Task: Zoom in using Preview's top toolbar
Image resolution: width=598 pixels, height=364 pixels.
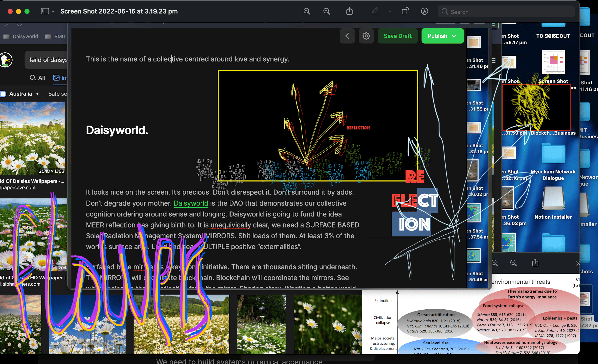Action: coord(327,11)
